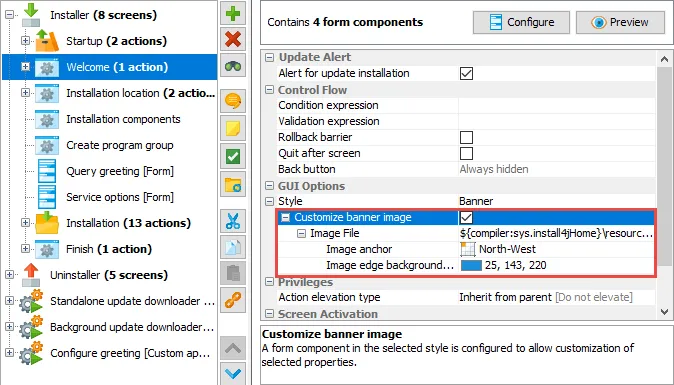Screen dimensions: 674x385
Task: Click the blue move down arrow icon
Action: click(233, 374)
